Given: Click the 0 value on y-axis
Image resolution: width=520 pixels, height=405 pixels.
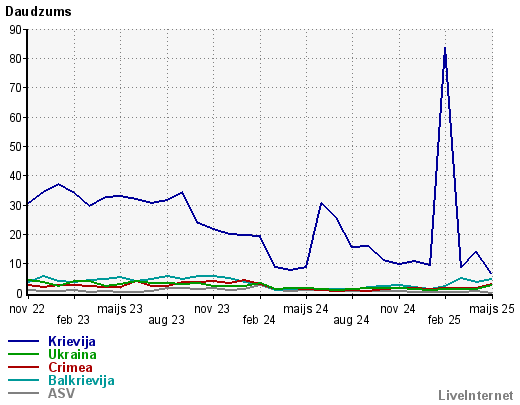Looking at the screenshot, I should (19, 293).
